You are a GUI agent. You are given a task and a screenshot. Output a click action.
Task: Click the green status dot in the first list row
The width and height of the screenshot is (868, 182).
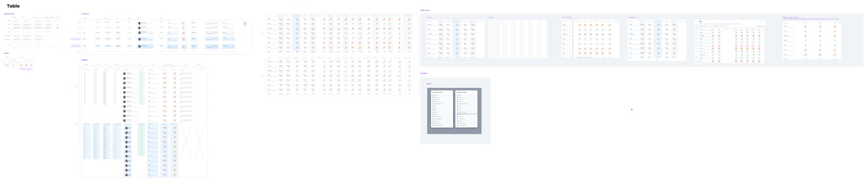[x=224, y=22]
